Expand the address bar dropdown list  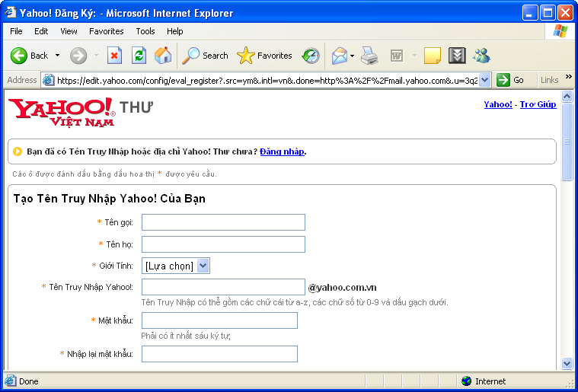[485, 81]
